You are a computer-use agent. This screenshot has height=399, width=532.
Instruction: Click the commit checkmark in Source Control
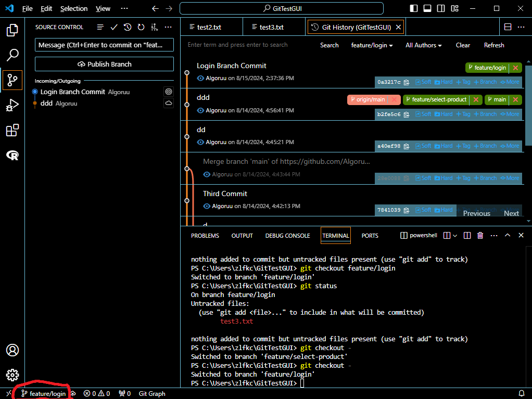pyautogui.click(x=114, y=27)
